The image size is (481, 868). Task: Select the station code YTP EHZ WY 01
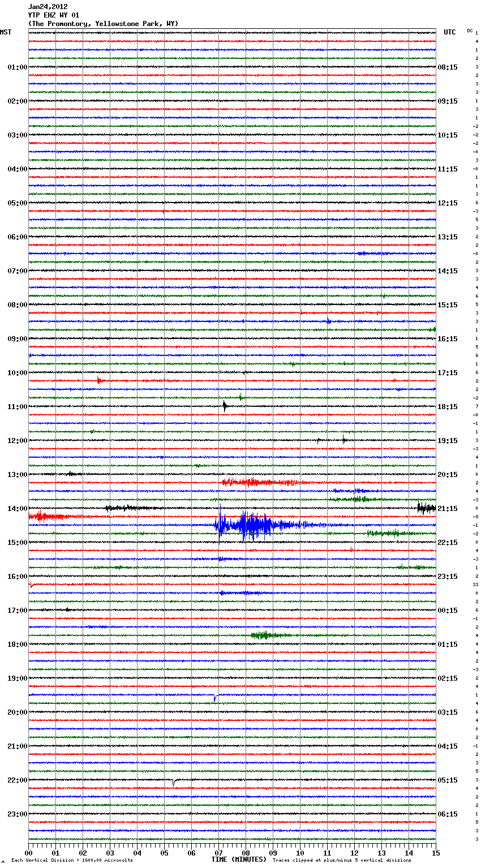(x=54, y=15)
